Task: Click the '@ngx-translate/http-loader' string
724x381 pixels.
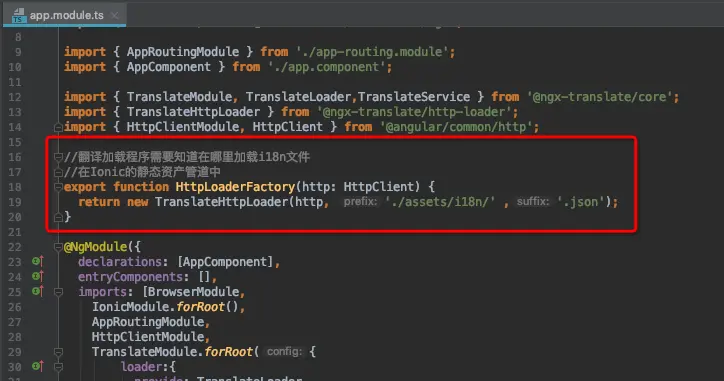Action: coord(415,112)
